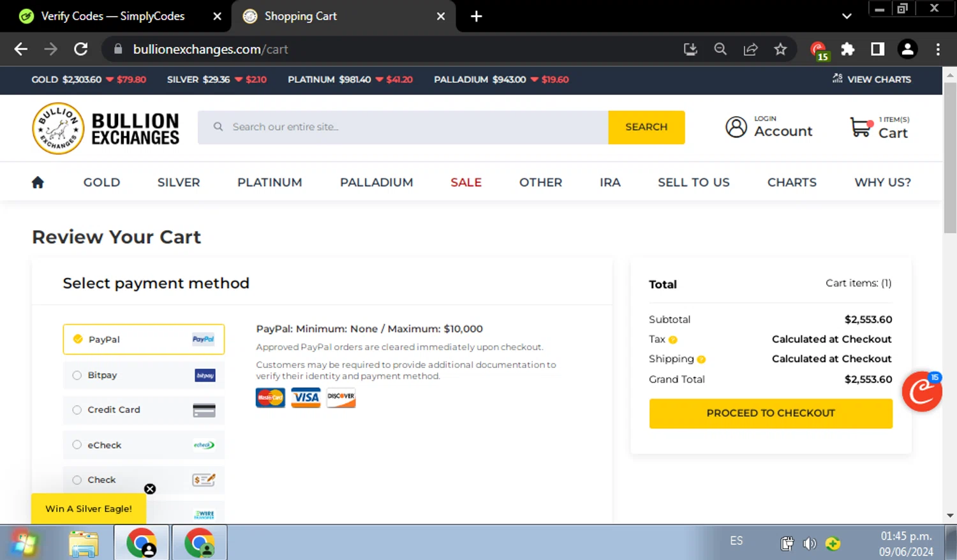Open Chrome three-dot menu
957x560 pixels.
pyautogui.click(x=938, y=49)
